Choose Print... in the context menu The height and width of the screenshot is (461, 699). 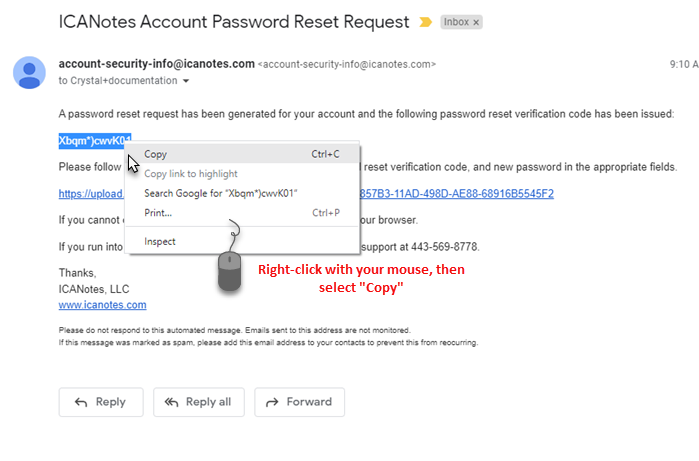pos(158,212)
